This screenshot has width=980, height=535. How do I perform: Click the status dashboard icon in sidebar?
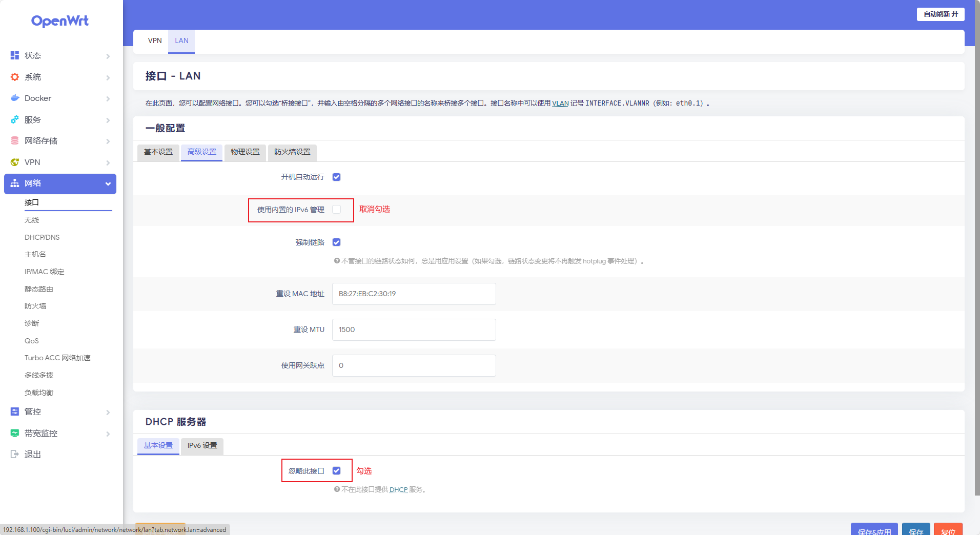(15, 55)
